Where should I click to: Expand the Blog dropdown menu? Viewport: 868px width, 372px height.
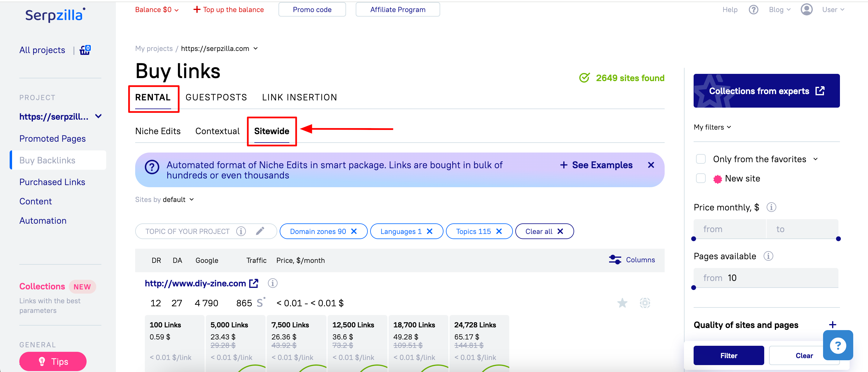click(779, 10)
